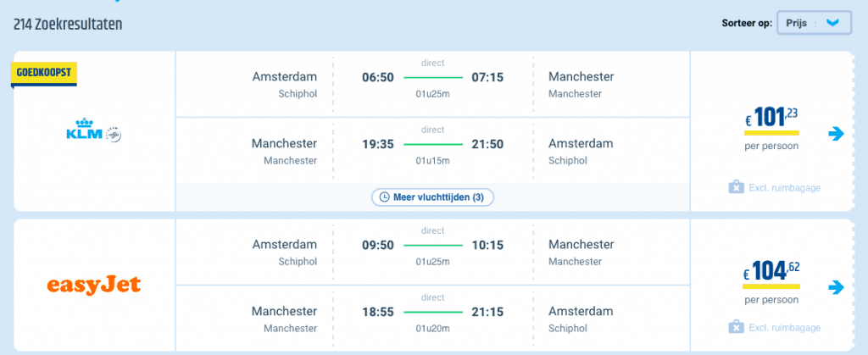This screenshot has height=355, width=868.
Task: Click the KLM fare's crossed-out suitcase icon
Action: [x=736, y=187]
